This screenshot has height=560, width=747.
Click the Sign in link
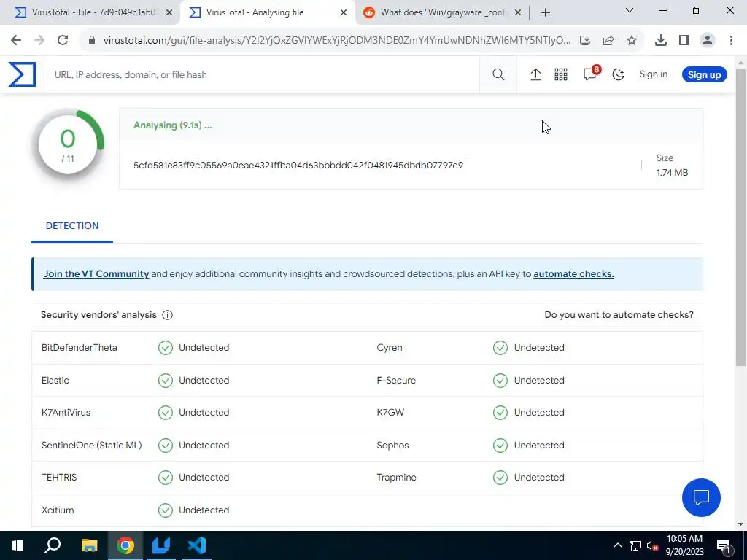tap(653, 74)
